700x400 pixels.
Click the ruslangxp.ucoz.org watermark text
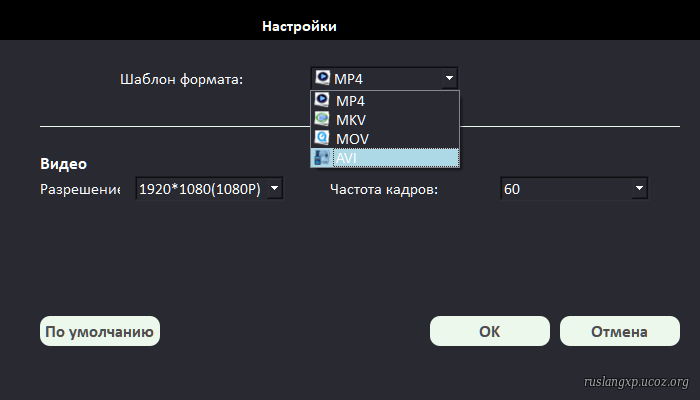pyautogui.click(x=635, y=382)
